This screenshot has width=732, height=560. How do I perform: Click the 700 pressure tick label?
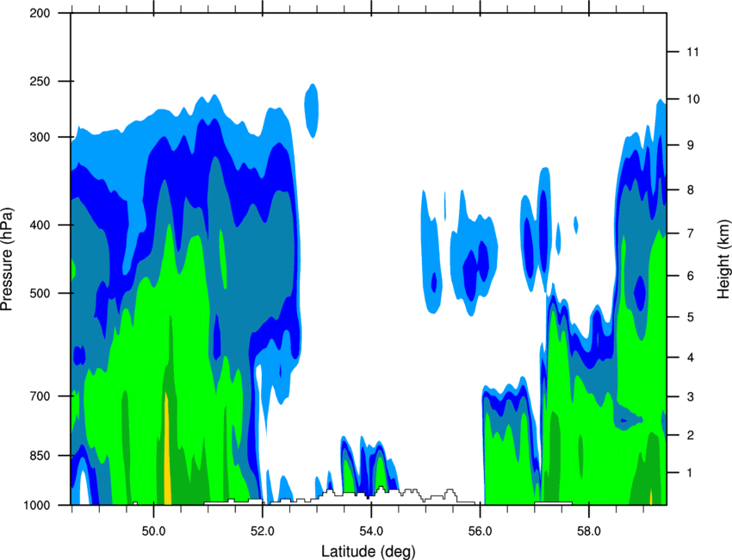pos(40,396)
